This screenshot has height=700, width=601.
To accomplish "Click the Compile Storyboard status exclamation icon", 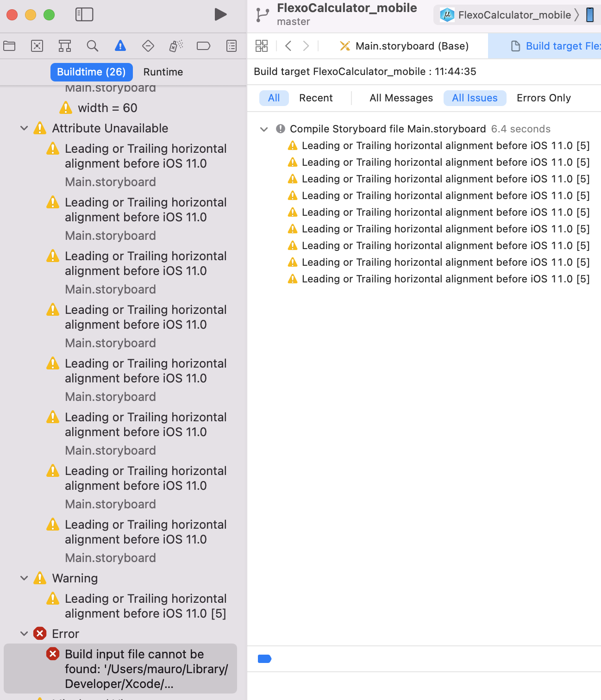I will tap(281, 129).
